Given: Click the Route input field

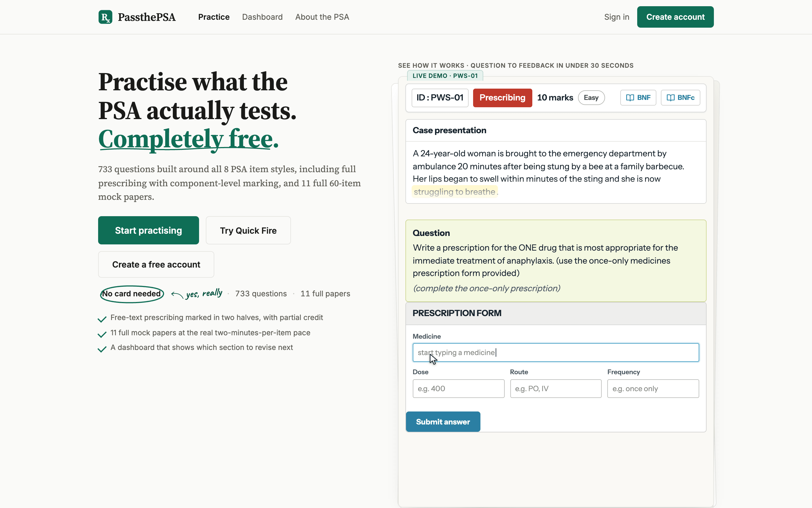Looking at the screenshot, I should 556,389.
